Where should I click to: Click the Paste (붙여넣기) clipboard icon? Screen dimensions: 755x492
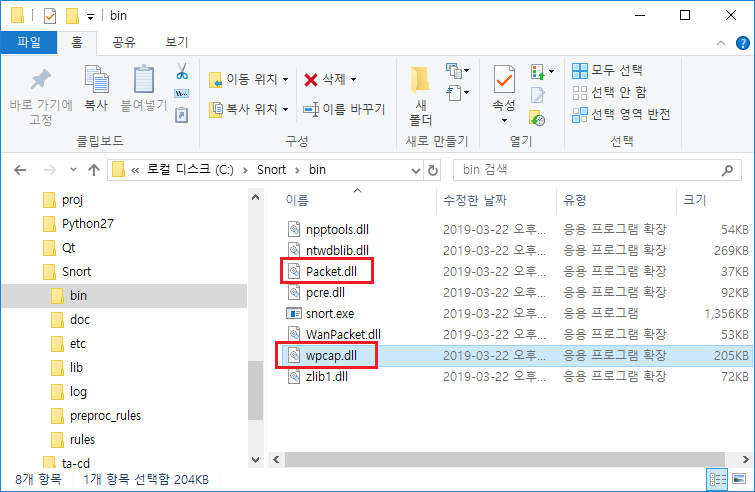pos(144,80)
